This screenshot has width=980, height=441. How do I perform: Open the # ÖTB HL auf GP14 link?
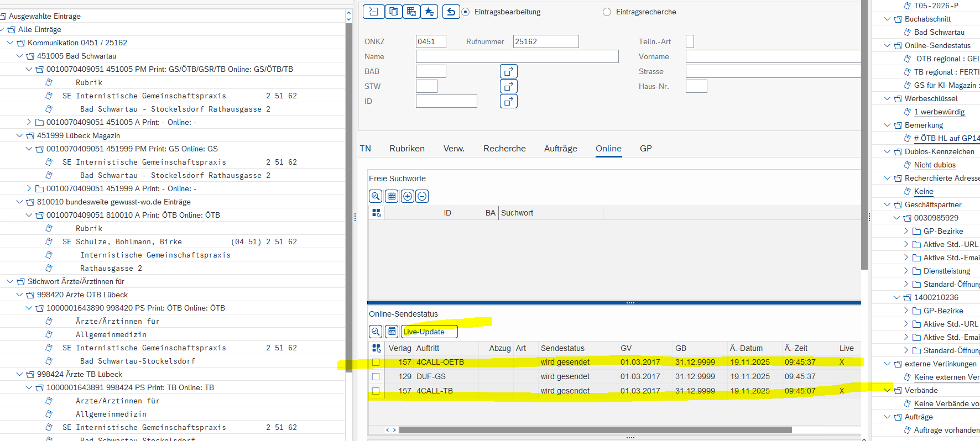[947, 138]
